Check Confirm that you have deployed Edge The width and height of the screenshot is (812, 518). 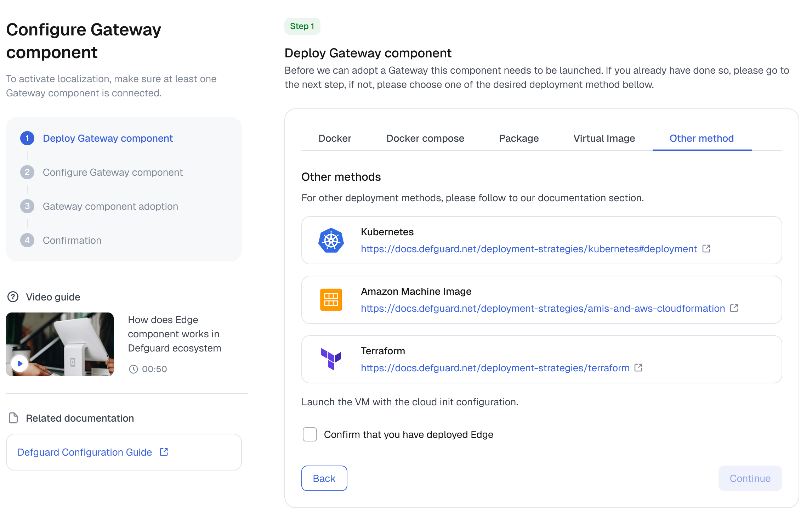coord(310,434)
